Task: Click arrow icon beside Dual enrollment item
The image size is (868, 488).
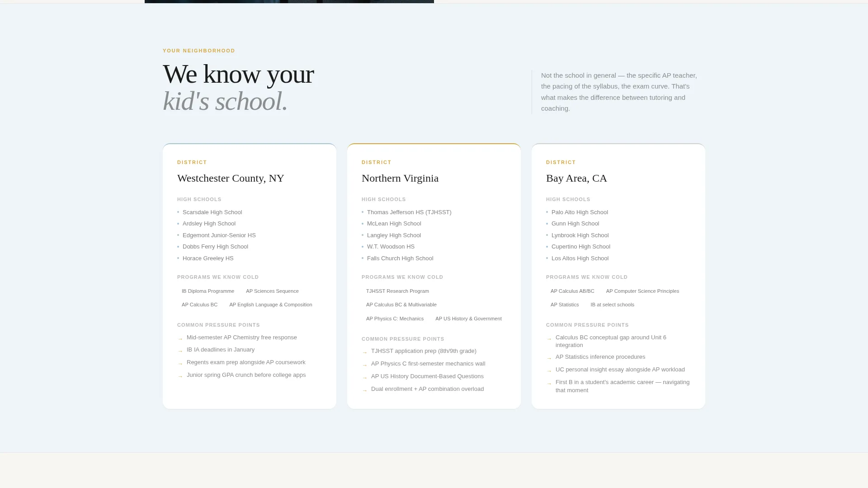Action: click(x=365, y=390)
